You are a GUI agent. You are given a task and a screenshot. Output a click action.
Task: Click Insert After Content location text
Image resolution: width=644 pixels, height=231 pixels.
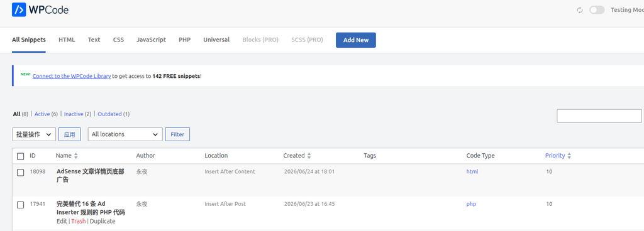pyautogui.click(x=230, y=171)
